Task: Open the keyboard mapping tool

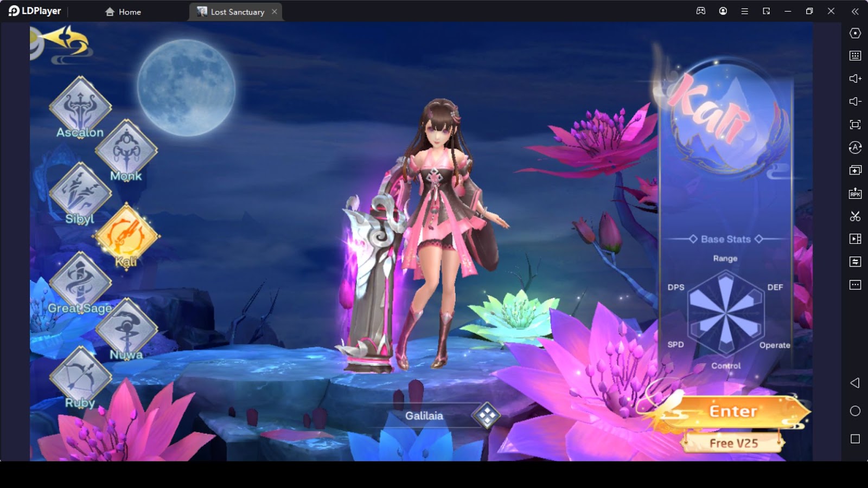Action: pyautogui.click(x=856, y=55)
